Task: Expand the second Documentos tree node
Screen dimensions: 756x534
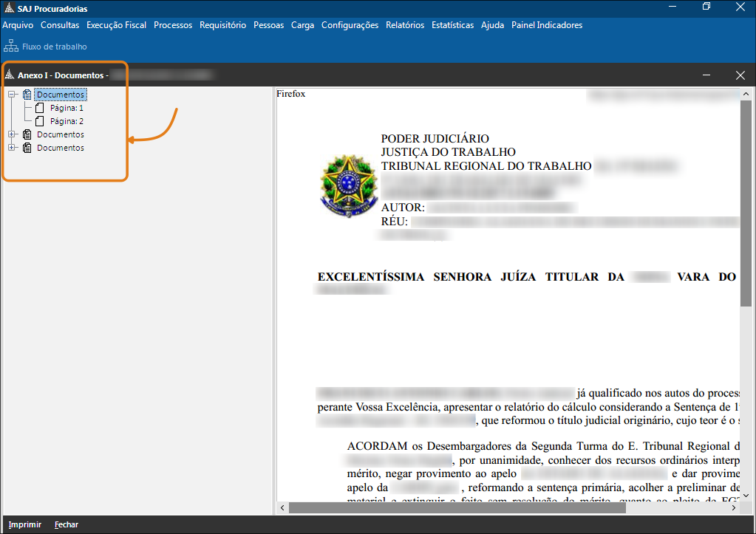Action: pos(12,134)
